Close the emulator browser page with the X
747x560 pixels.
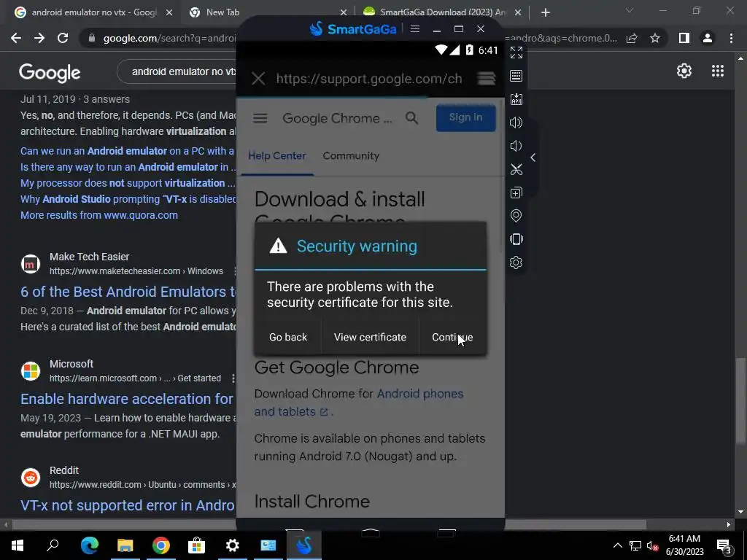[x=258, y=79]
